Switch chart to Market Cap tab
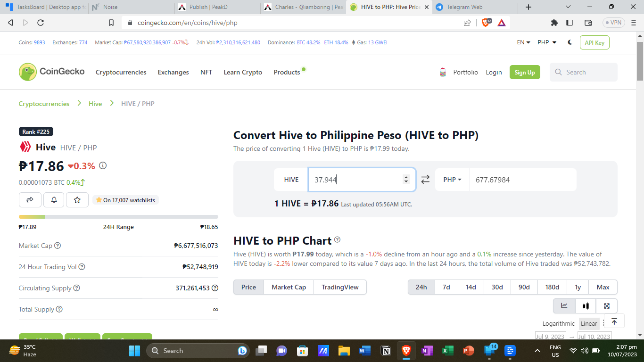The height and width of the screenshot is (362, 644). coord(289,287)
